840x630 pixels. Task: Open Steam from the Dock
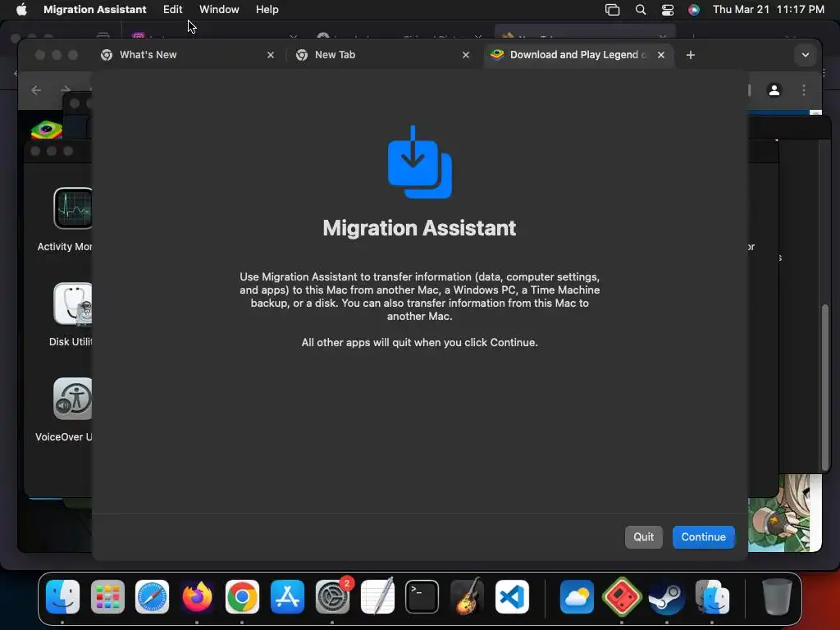click(666, 597)
